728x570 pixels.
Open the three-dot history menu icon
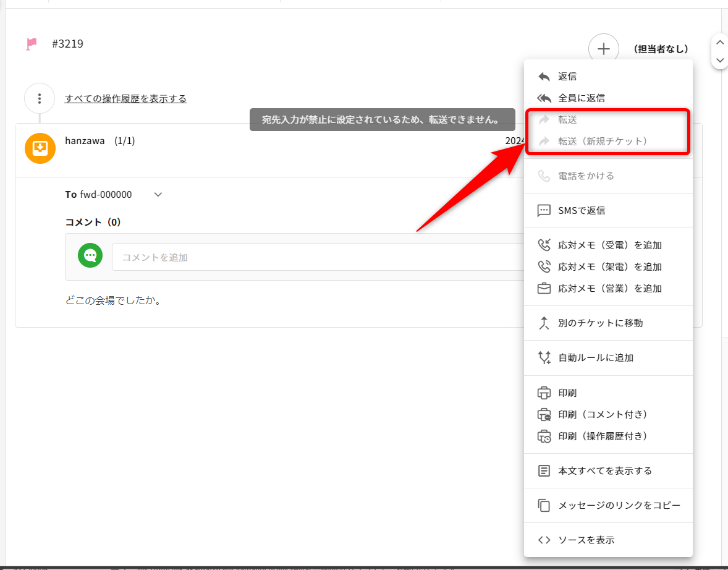(x=40, y=98)
